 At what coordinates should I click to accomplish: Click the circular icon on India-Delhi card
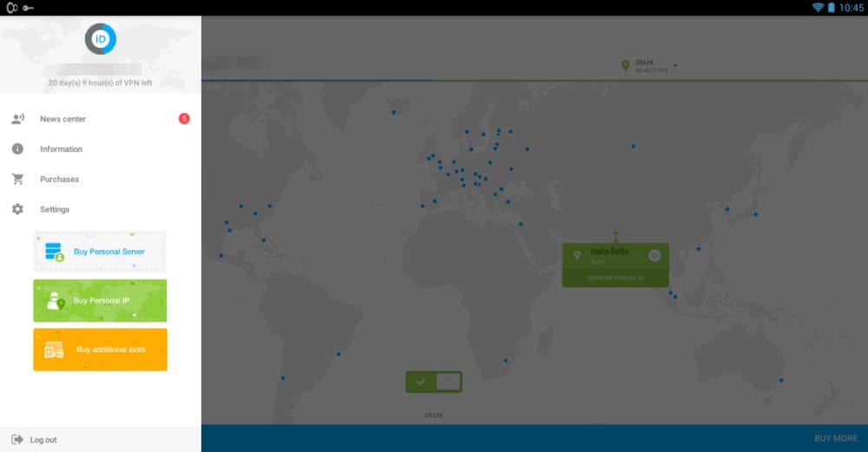654,256
